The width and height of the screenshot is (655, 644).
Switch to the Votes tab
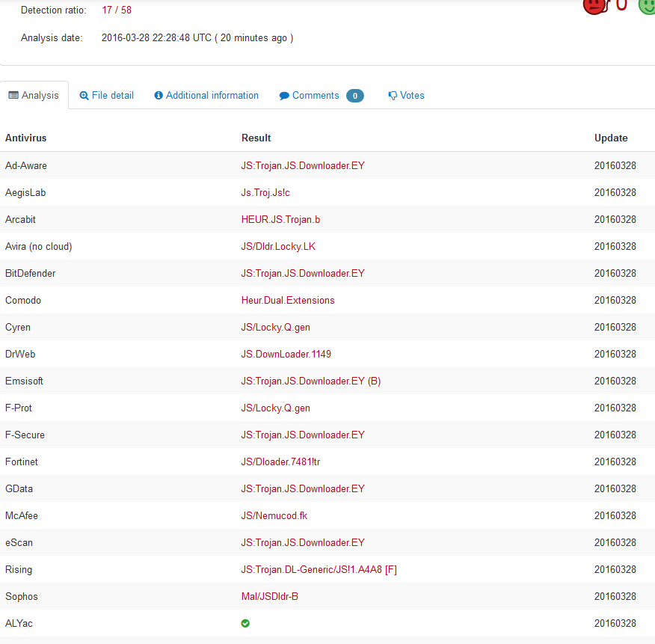[406, 95]
